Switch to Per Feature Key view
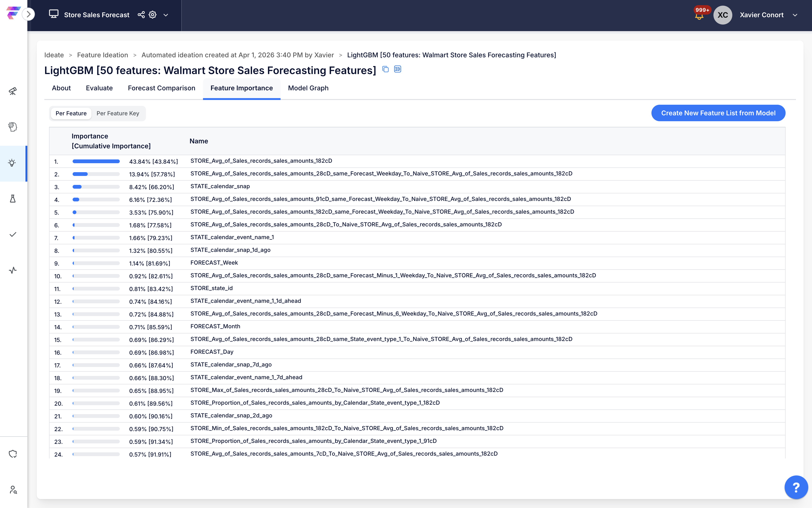 pos(118,113)
